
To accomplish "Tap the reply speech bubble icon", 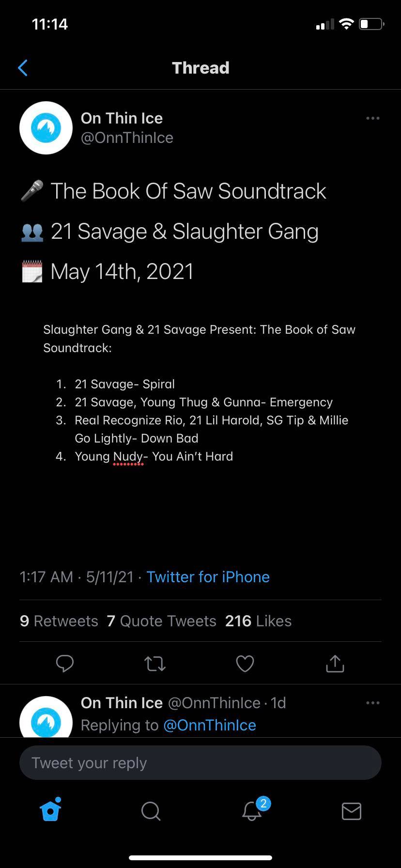I will (x=65, y=663).
